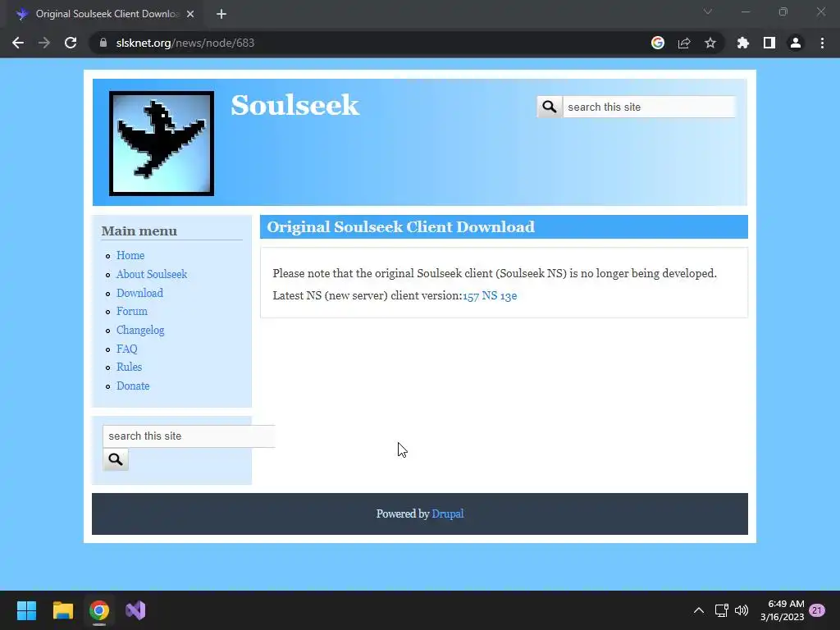Open the Changelog menu link
840x630 pixels.
click(x=140, y=330)
